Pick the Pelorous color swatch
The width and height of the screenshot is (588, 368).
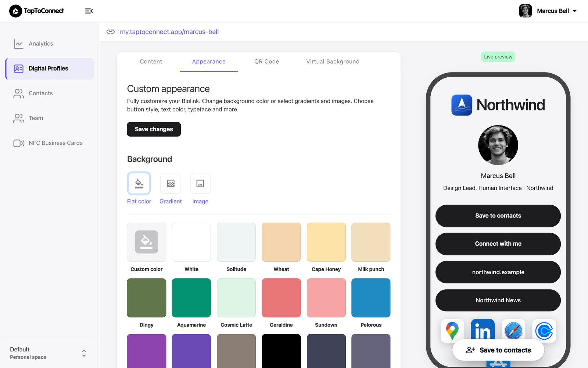click(371, 298)
